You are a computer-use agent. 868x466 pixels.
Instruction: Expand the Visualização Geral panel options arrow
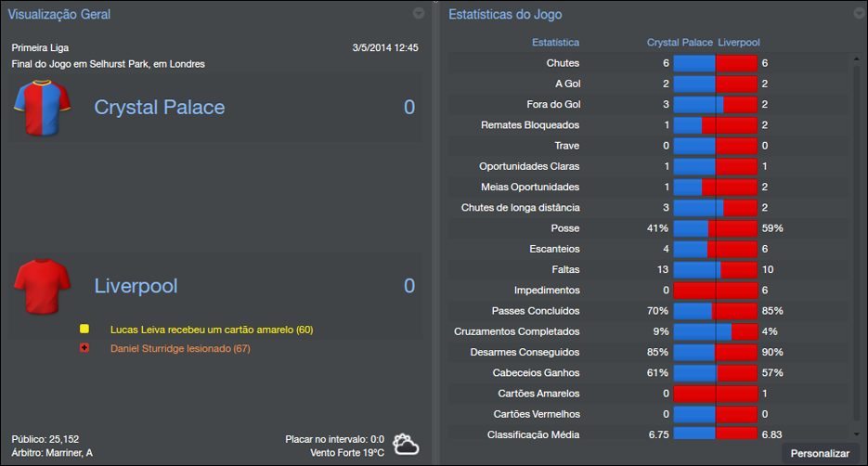coord(419,13)
